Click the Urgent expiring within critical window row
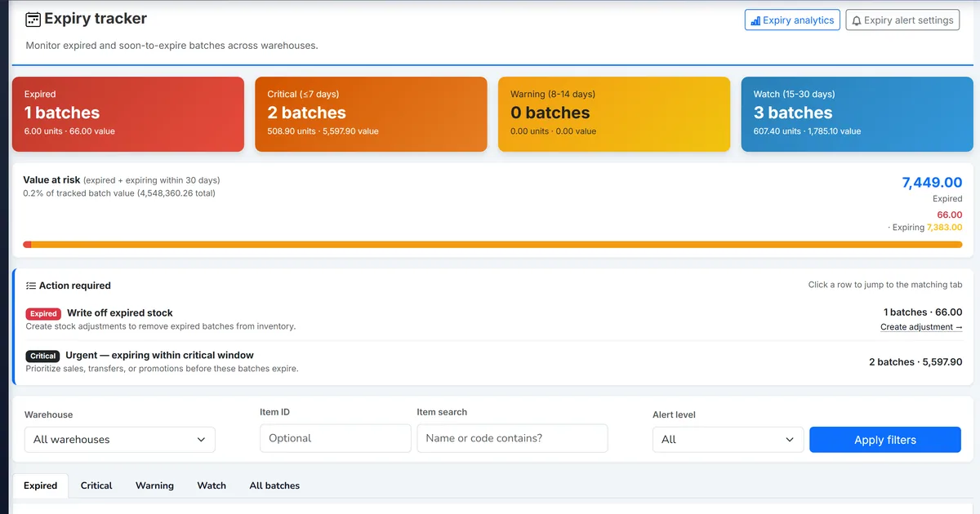 click(494, 361)
